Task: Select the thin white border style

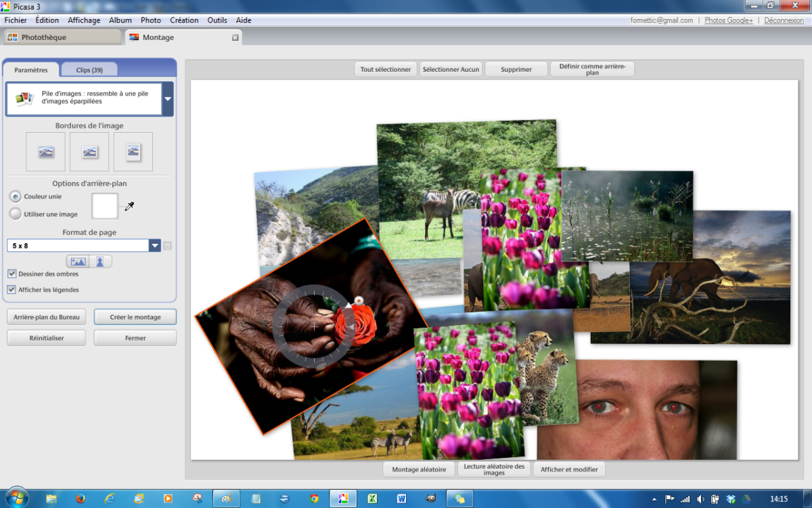Action: [89, 152]
